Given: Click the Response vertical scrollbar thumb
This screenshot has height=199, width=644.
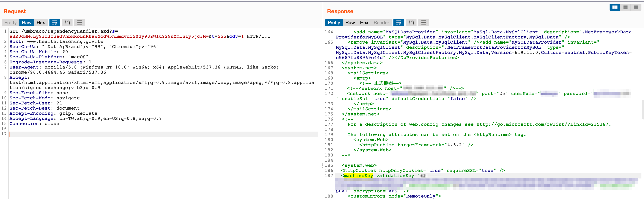Looking at the screenshot, I should (643, 110).
